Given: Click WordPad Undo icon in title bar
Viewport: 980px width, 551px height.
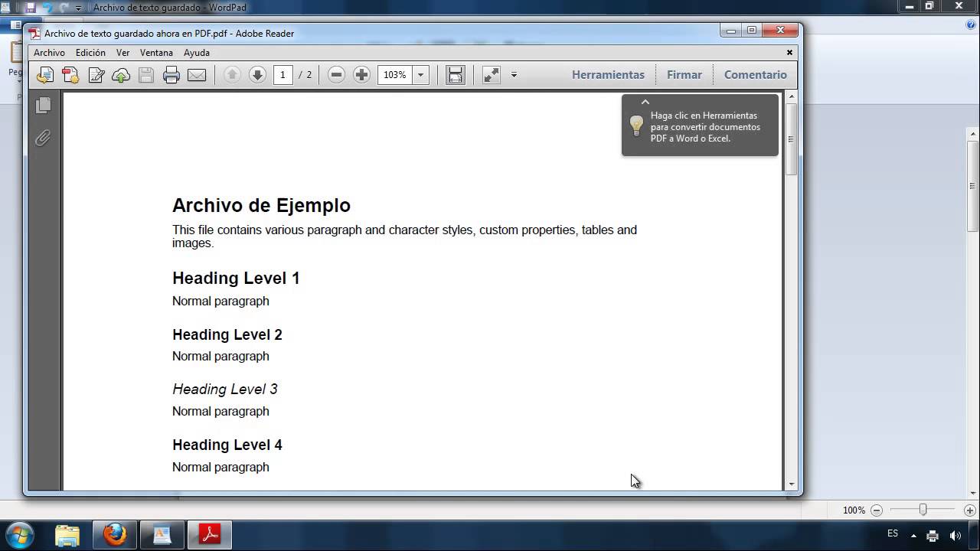Looking at the screenshot, I should coord(47,8).
